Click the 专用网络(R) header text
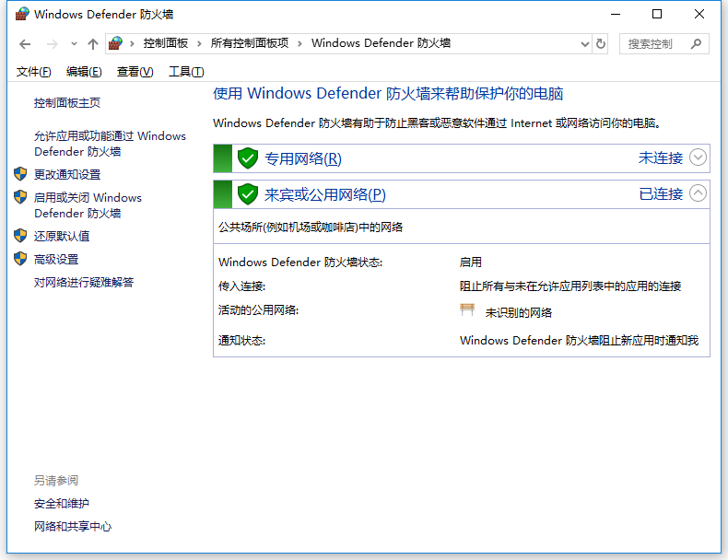Screen dimensions: 728x560 pos(302,158)
